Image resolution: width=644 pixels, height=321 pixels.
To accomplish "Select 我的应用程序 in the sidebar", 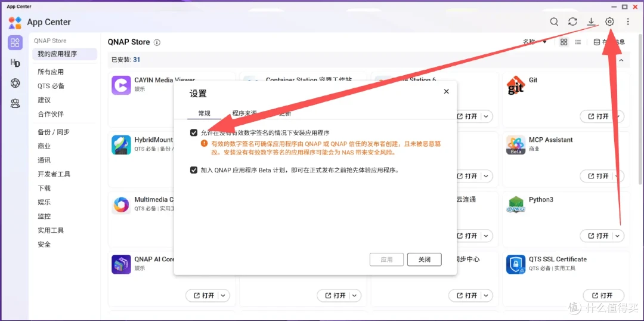I will (65, 54).
